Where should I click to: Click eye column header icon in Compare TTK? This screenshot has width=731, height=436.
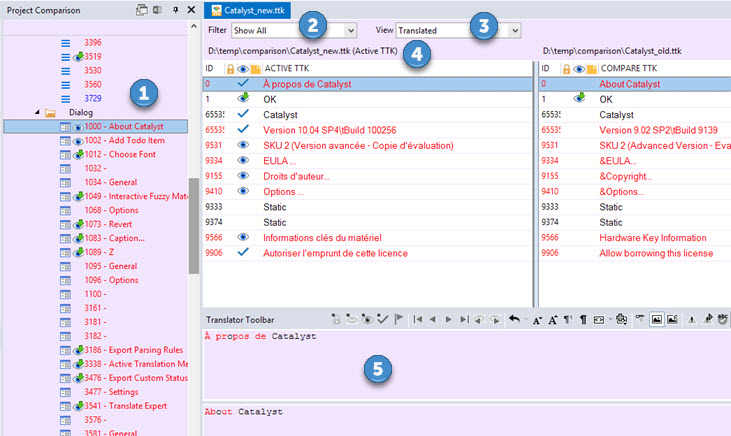coord(579,69)
